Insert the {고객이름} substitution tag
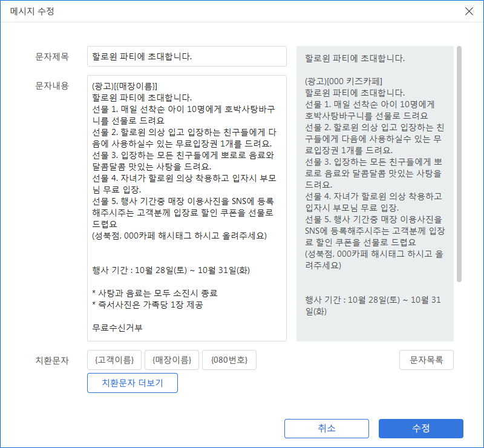The height and width of the screenshot is (448, 484). click(x=114, y=360)
